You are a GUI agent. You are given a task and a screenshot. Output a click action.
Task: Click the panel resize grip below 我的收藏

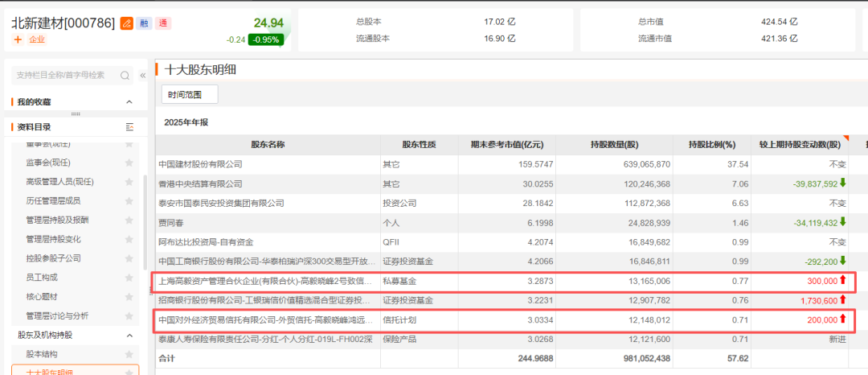pos(76,113)
